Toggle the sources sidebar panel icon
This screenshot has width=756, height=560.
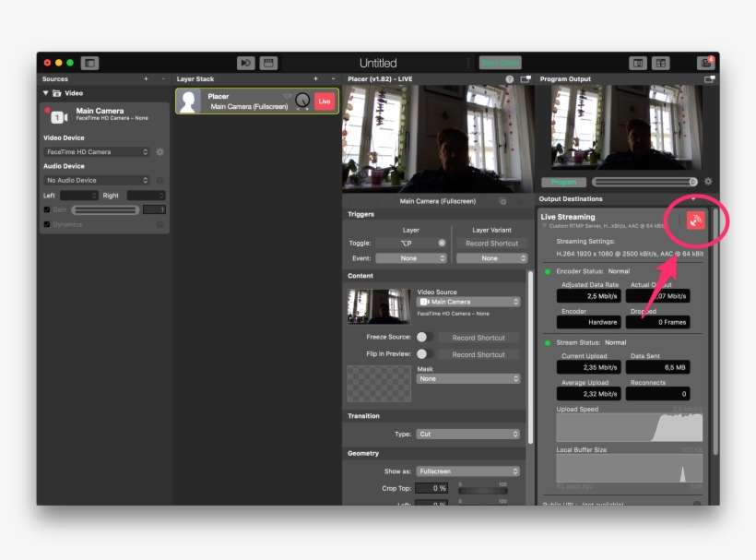[x=89, y=63]
